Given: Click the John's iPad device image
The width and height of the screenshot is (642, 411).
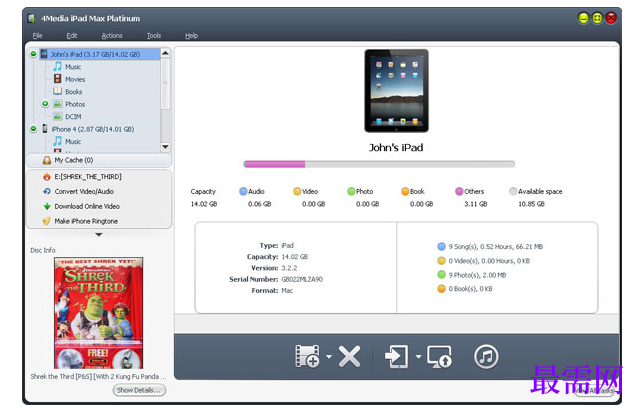Looking at the screenshot, I should (396, 91).
